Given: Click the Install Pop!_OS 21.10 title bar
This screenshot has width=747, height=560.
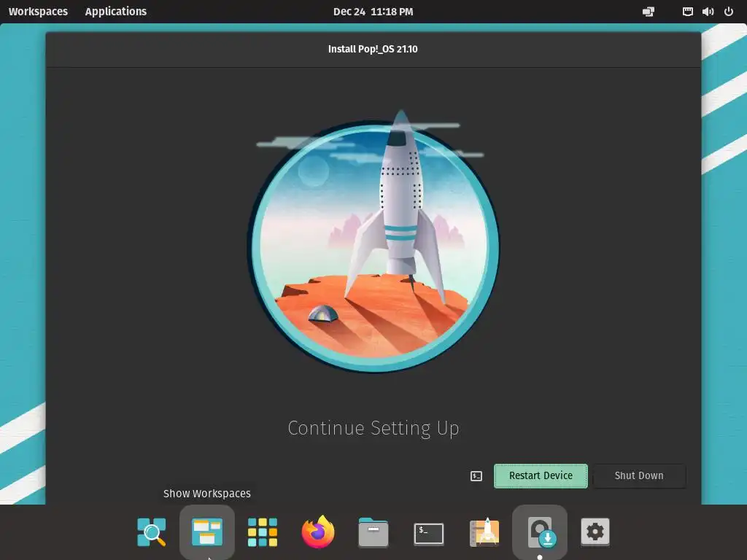Looking at the screenshot, I should [373, 49].
